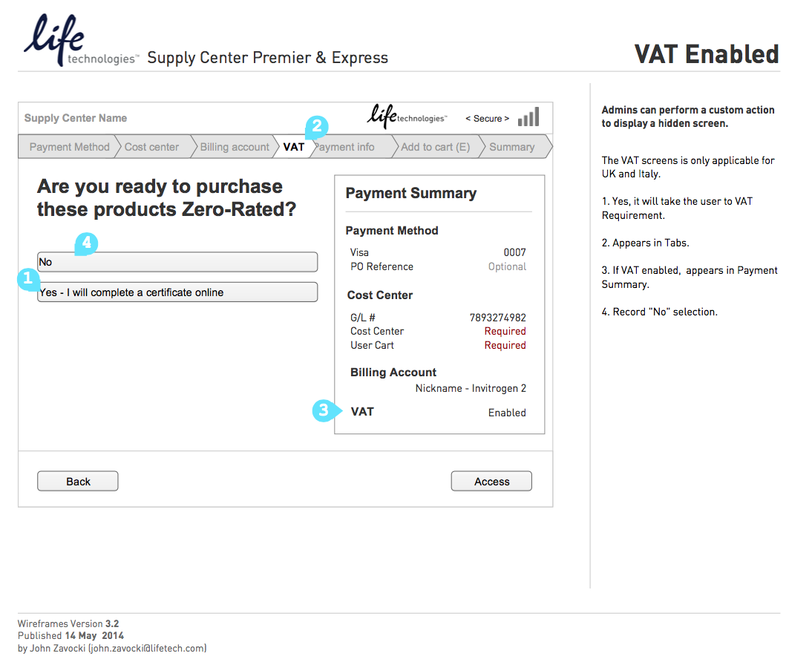Open the Payment Method step tab

68,147
